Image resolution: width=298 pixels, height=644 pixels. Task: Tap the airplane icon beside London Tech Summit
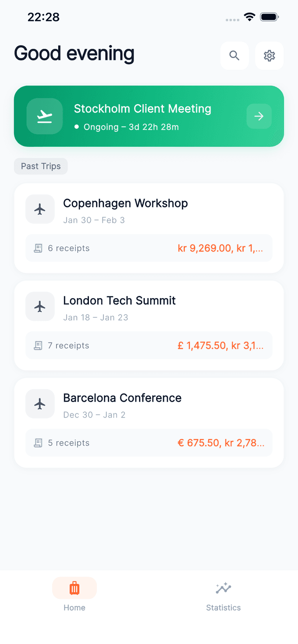[x=40, y=306]
